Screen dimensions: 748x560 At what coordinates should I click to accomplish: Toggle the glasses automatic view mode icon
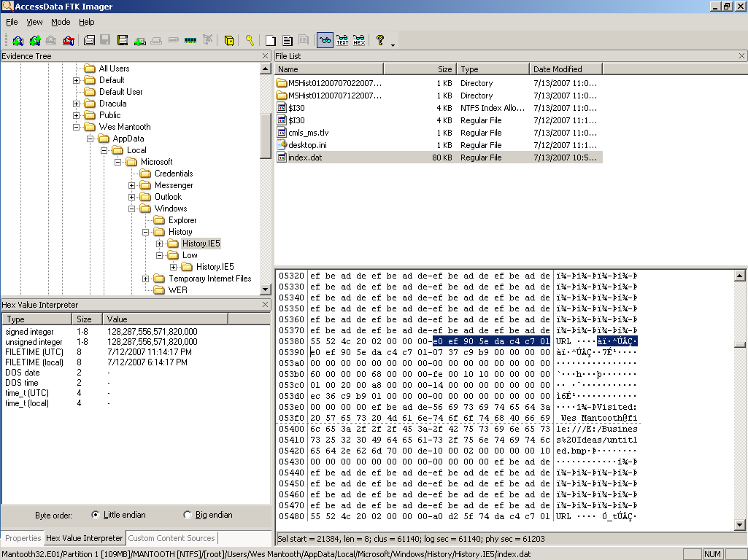point(325,41)
